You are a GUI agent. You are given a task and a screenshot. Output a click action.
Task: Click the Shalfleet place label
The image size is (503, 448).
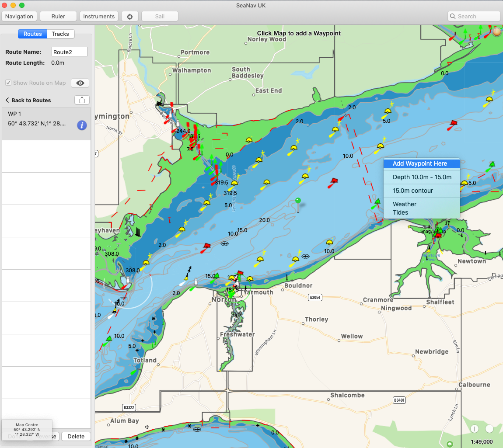point(440,302)
